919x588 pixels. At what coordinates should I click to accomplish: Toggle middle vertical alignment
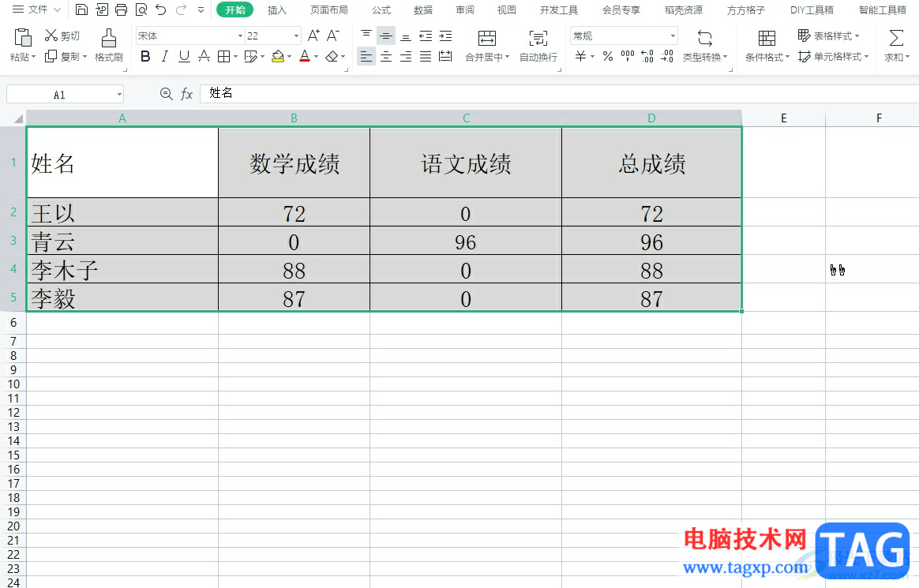385,36
